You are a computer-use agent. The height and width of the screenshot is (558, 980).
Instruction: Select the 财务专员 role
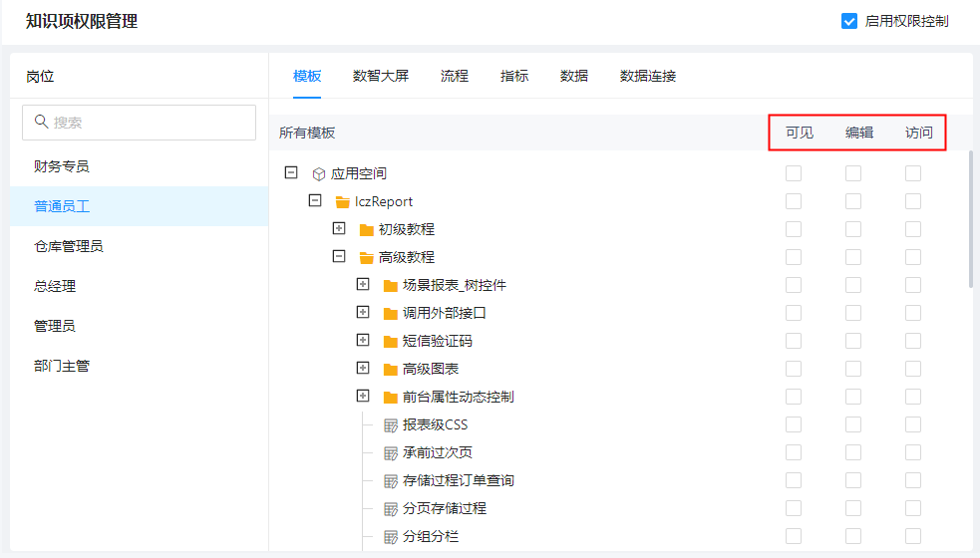[x=62, y=166]
